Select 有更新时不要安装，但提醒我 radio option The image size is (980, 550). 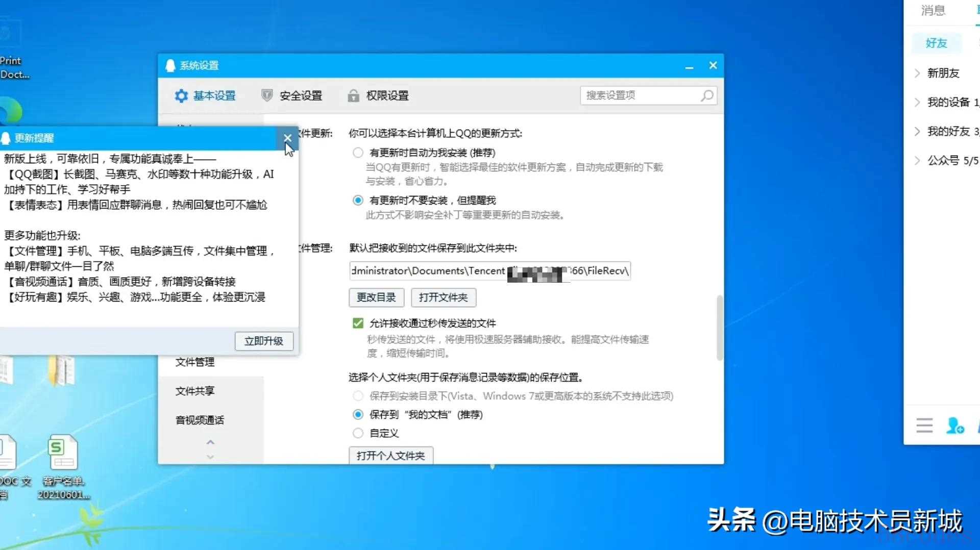click(358, 200)
